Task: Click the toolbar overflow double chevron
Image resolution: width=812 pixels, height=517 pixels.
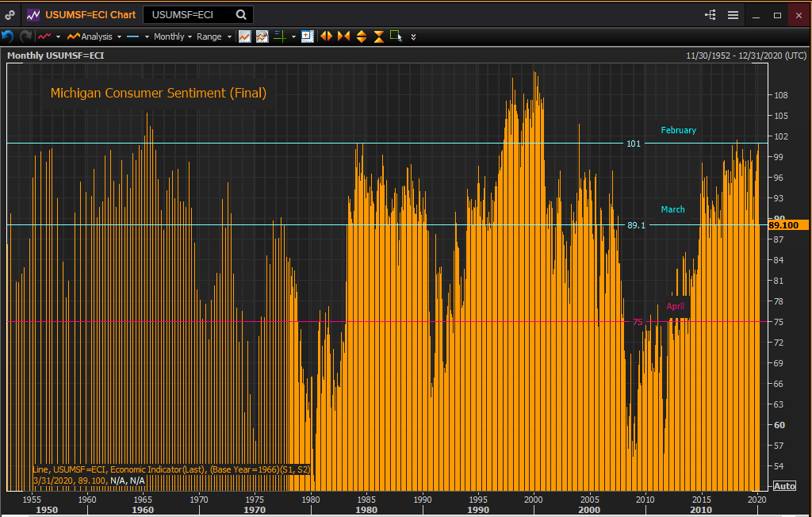Action: point(413,36)
